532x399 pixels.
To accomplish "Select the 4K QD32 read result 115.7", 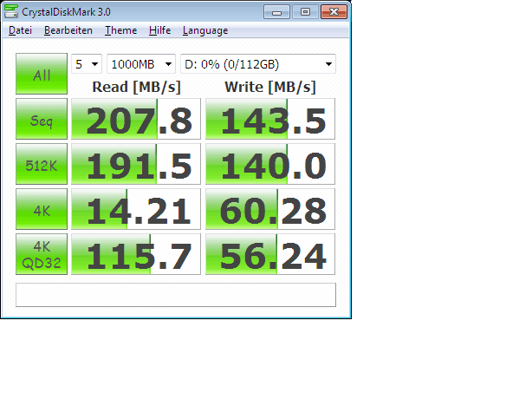I will 136,254.
